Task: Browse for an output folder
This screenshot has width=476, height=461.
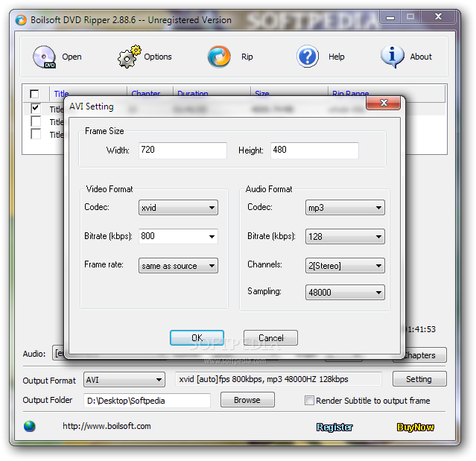Action: [247, 400]
